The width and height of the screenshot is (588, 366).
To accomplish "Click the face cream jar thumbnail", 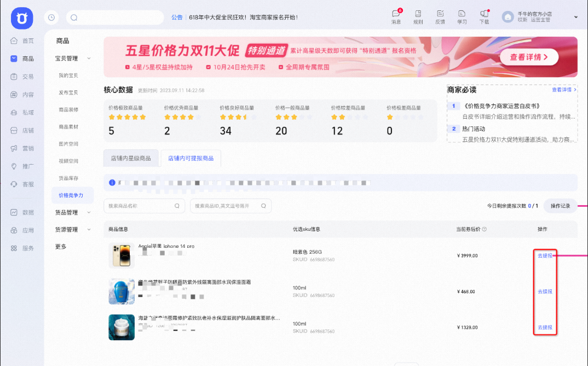I will (x=122, y=327).
